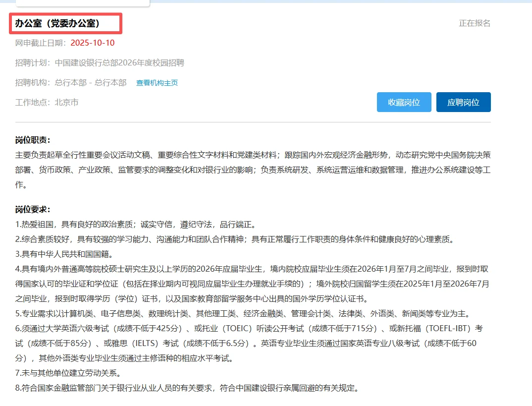Click the 岗位要求 heading
Image resolution: width=532 pixels, height=406 pixels.
pos(33,210)
